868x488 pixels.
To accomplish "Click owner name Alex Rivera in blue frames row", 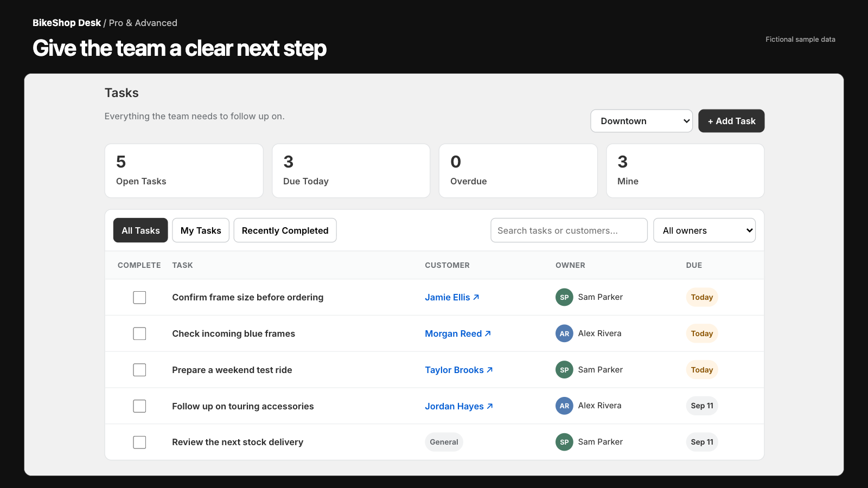I will pos(599,333).
